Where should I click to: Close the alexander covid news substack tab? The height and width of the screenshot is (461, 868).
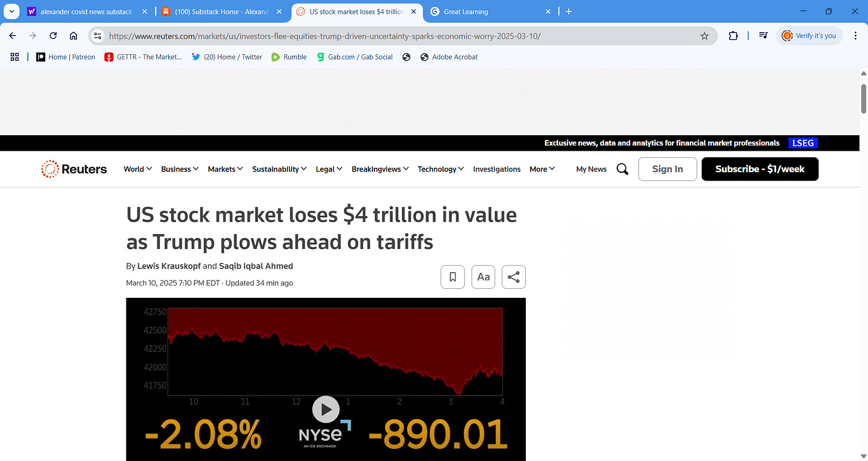144,11
